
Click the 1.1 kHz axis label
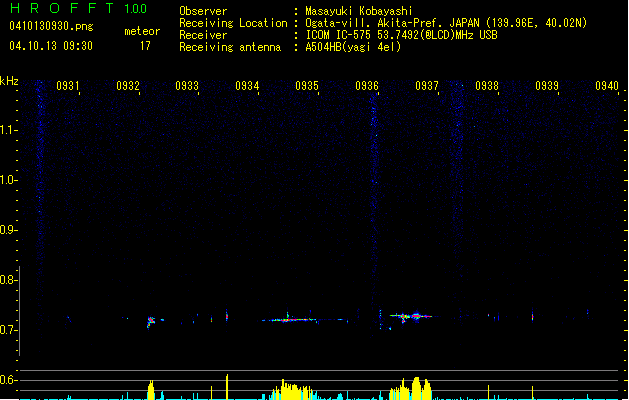[8, 130]
